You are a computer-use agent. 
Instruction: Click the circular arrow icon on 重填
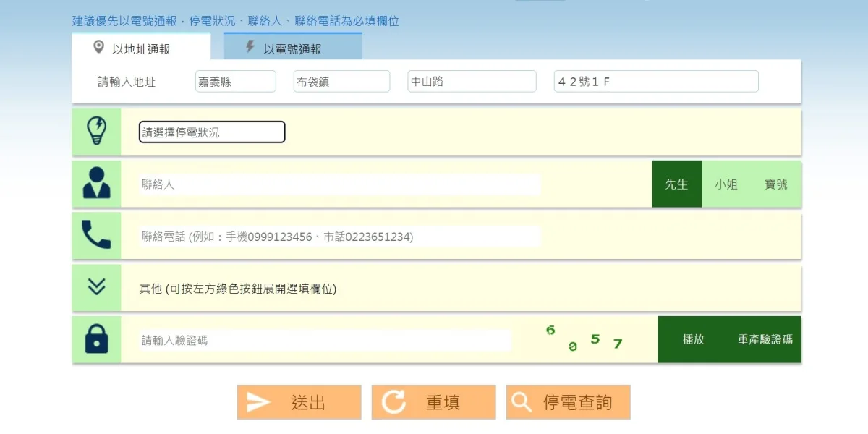(393, 402)
